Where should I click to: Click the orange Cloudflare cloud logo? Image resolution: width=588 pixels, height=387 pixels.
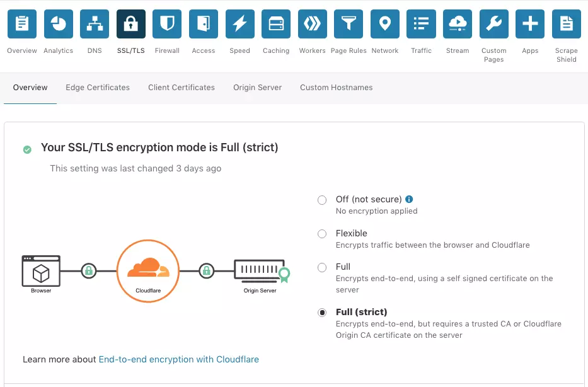coord(148,268)
